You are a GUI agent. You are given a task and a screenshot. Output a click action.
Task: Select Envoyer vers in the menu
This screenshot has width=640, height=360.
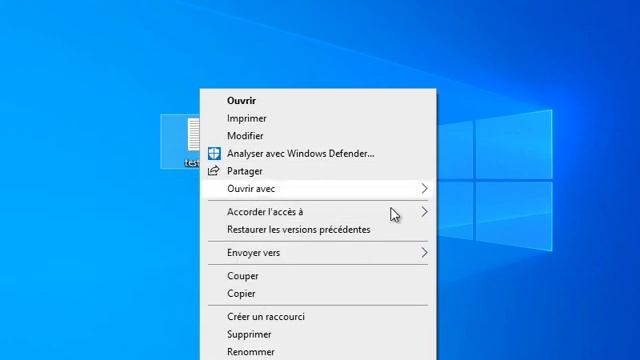(318, 253)
